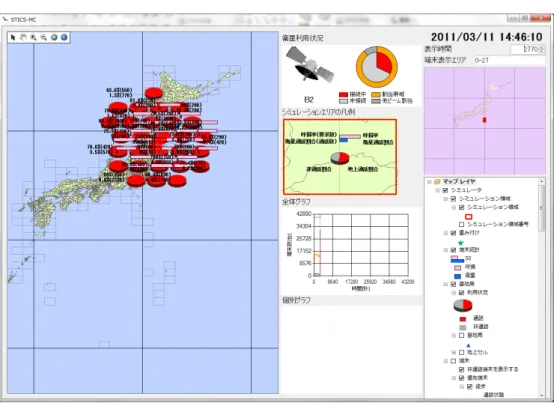
Task: Collapse the 優先端末 tree node
Action: [454, 378]
